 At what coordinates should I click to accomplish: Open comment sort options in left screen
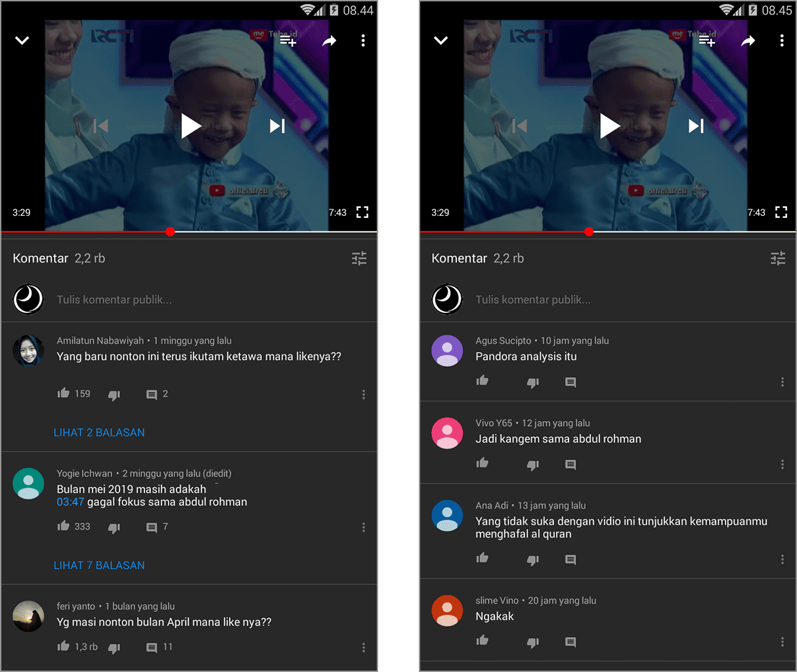pos(359,259)
